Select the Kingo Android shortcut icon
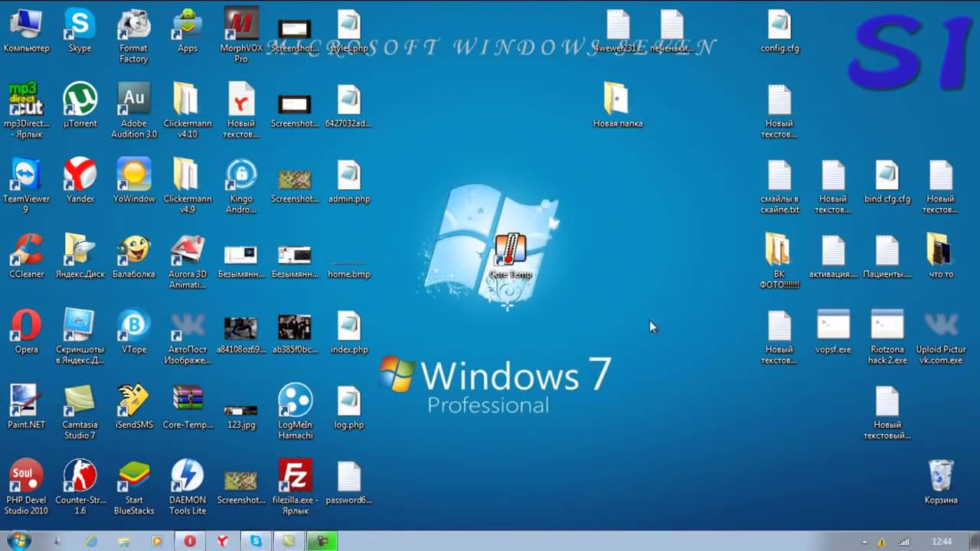 coord(241,186)
